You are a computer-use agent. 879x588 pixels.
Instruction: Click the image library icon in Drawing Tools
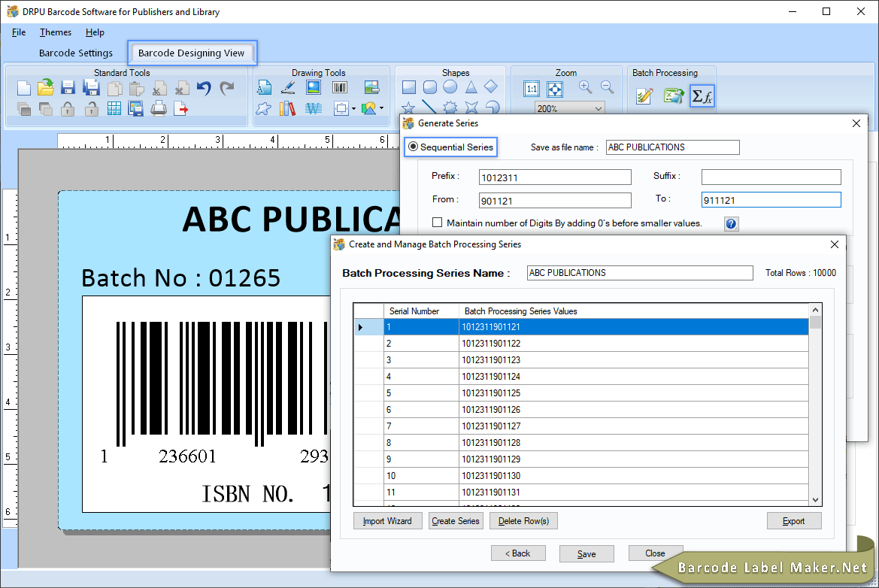(371, 87)
